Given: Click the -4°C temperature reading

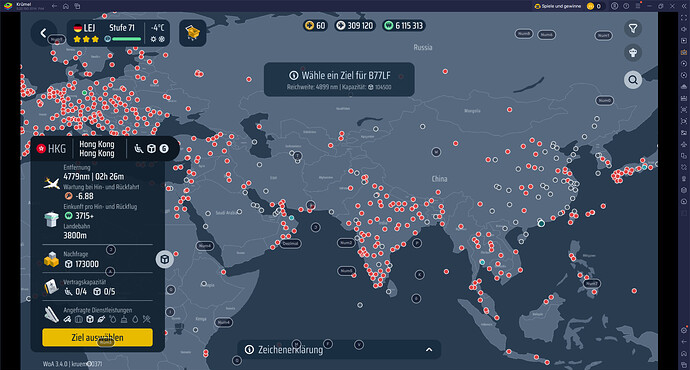Looking at the screenshot, I should (x=158, y=28).
